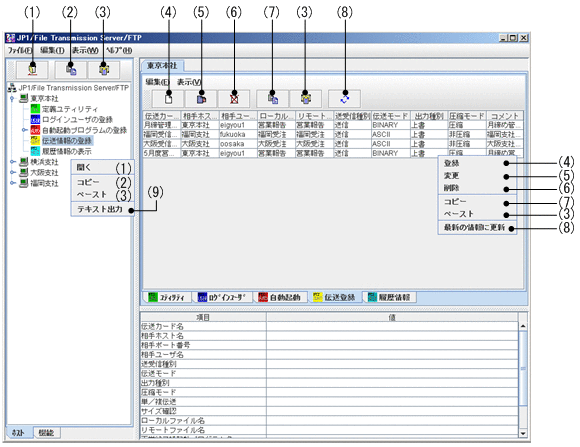
Task: Select 定義ユティリティ tree node
Action: [x=65, y=109]
